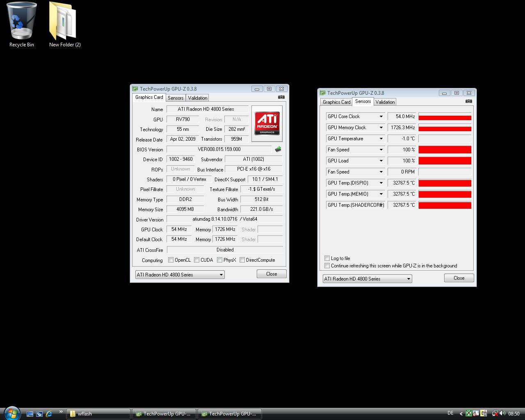The height and width of the screenshot is (420, 525).
Task: Show hidden tray icons arrow
Action: tap(461, 413)
